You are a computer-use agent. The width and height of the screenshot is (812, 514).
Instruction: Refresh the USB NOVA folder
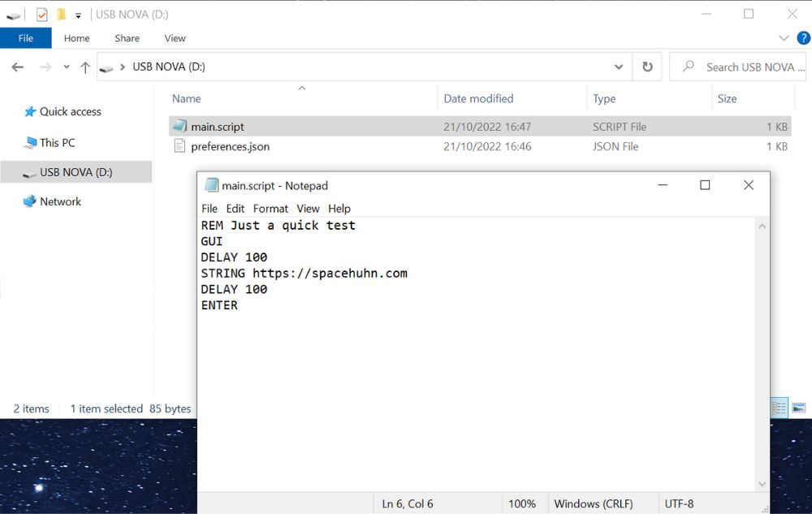coord(647,67)
